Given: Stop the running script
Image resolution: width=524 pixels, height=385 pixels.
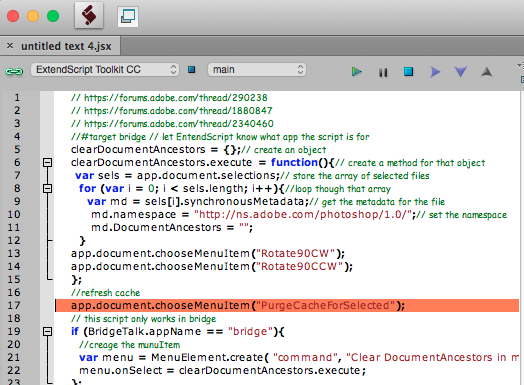Looking at the screenshot, I should 408,72.
